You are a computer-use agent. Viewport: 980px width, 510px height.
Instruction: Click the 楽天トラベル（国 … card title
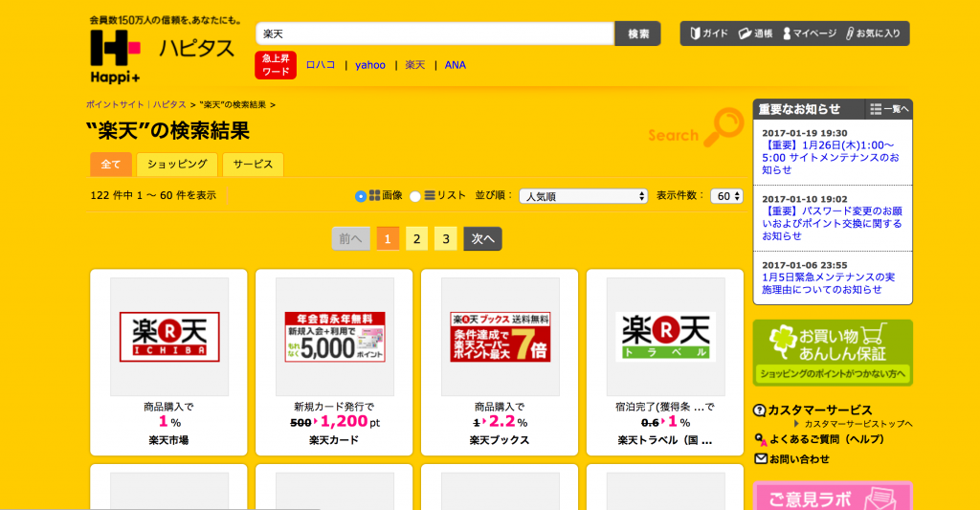(x=665, y=440)
